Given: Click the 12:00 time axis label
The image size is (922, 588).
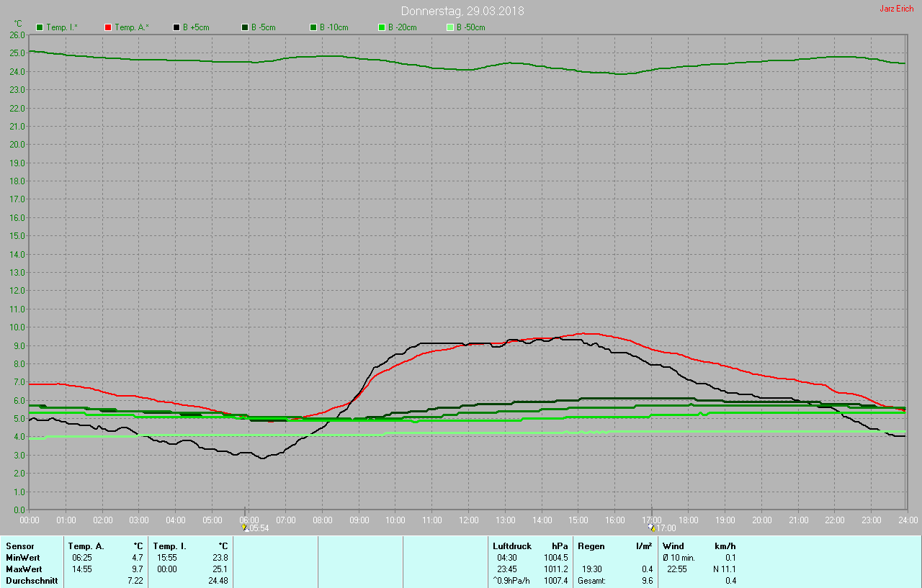Looking at the screenshot, I should tap(469, 520).
